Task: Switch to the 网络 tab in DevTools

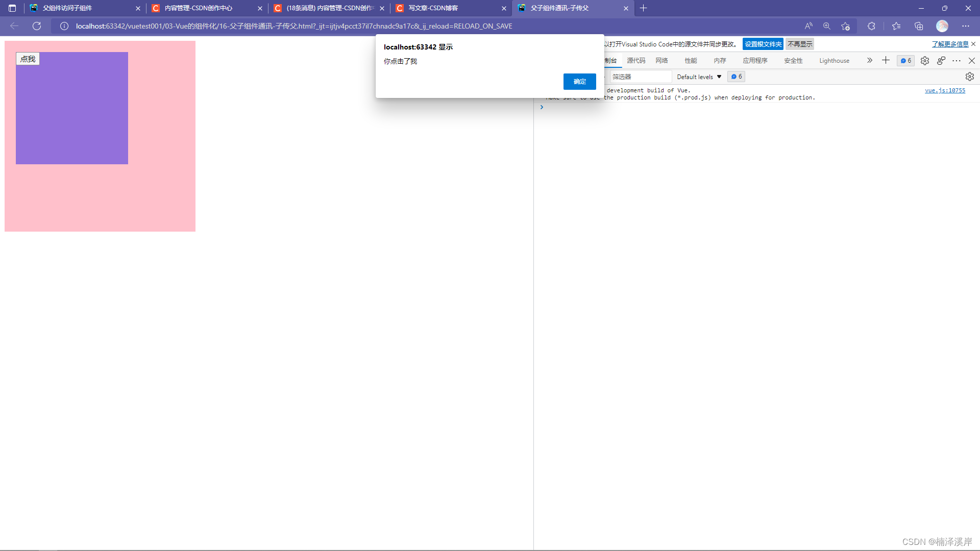Action: 661,61
